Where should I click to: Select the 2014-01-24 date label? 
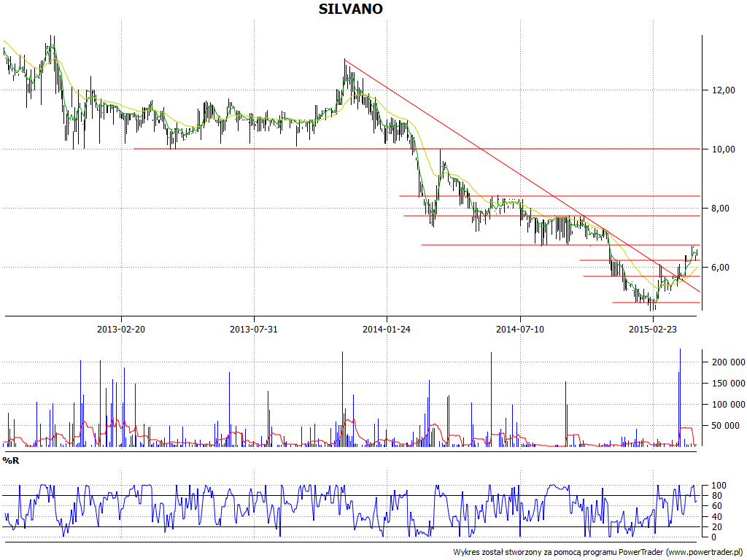point(387,329)
